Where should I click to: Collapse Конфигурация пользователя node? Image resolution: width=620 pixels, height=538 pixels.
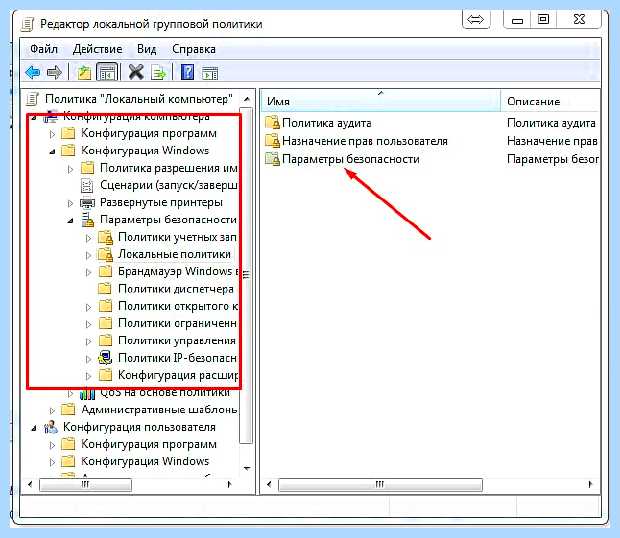(34, 428)
